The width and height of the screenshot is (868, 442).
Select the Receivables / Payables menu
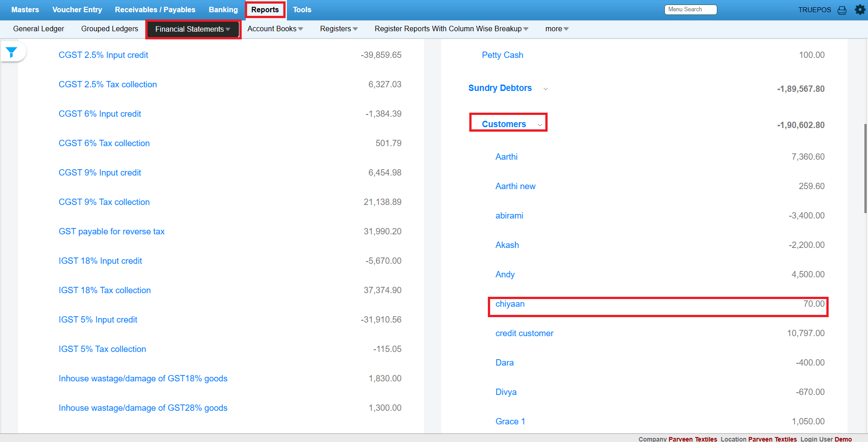[155, 10]
